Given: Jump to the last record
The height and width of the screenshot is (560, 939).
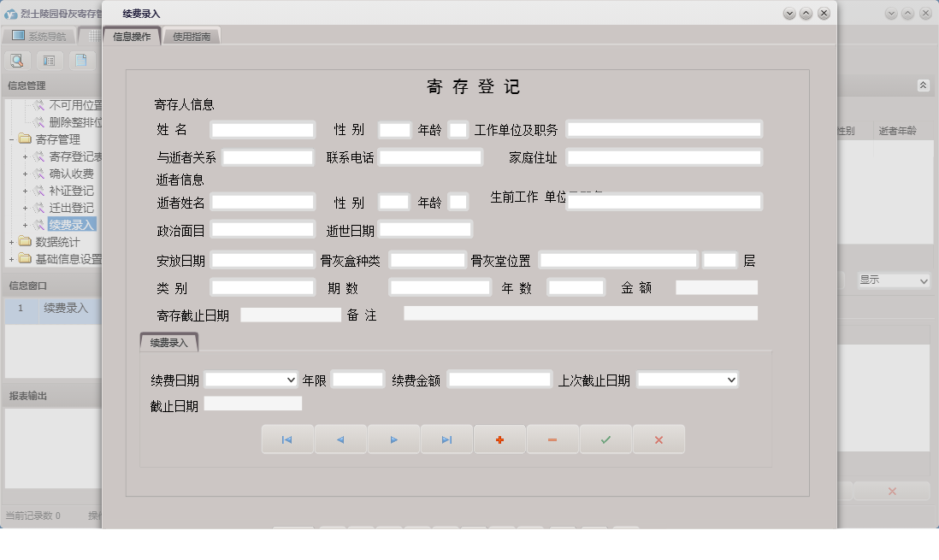Looking at the screenshot, I should tap(446, 439).
